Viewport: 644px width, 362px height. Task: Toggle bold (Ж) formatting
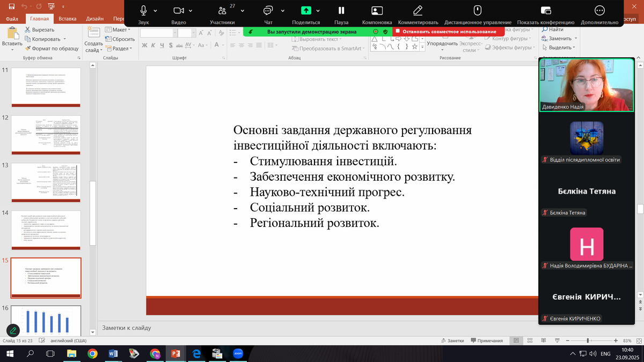(145, 46)
